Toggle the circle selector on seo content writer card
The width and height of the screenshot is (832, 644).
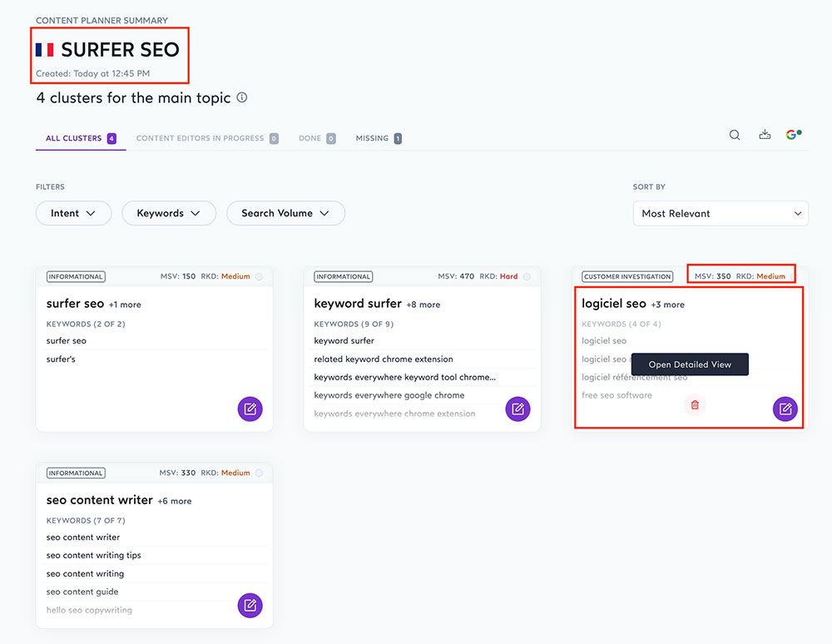pos(259,473)
